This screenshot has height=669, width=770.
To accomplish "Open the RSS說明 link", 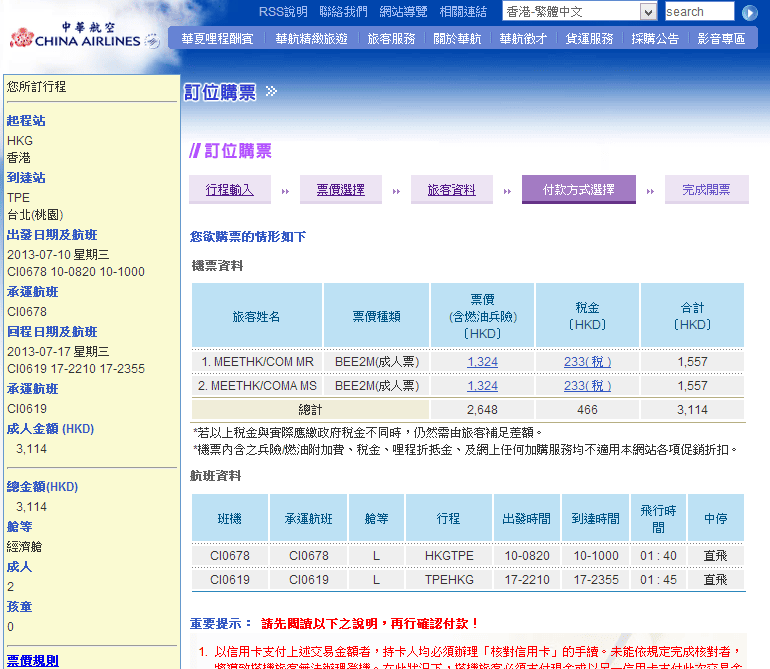I will (283, 12).
